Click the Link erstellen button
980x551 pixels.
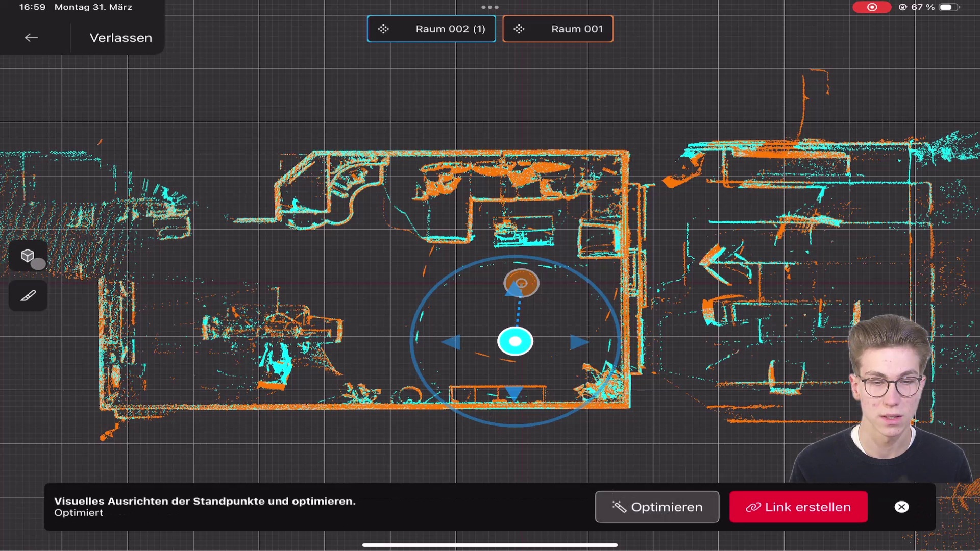(798, 507)
